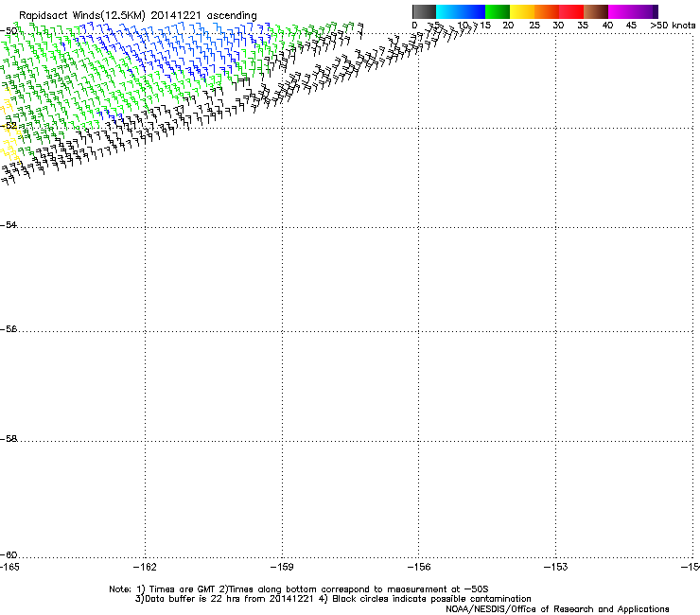This screenshot has height=615, width=700.
Task: Click the '-162' longitude axis label
Action: [145, 567]
